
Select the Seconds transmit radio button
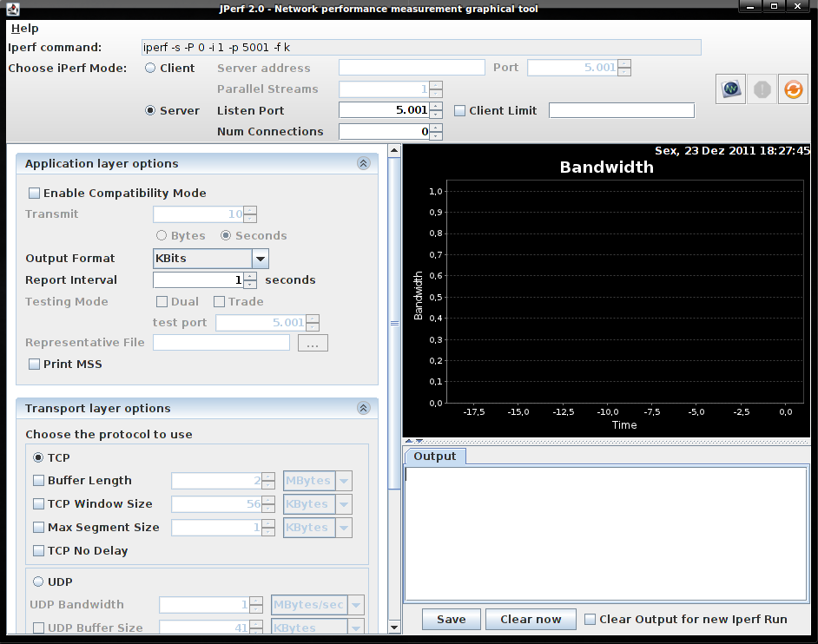[x=226, y=236]
